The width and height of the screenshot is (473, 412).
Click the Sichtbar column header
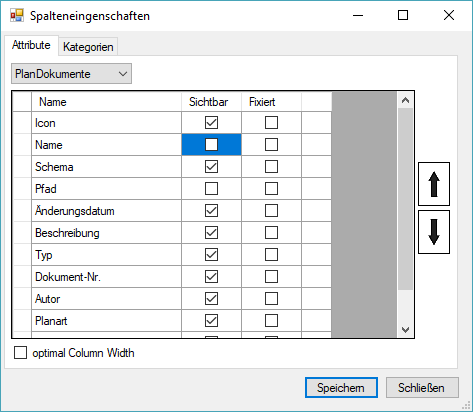click(211, 102)
